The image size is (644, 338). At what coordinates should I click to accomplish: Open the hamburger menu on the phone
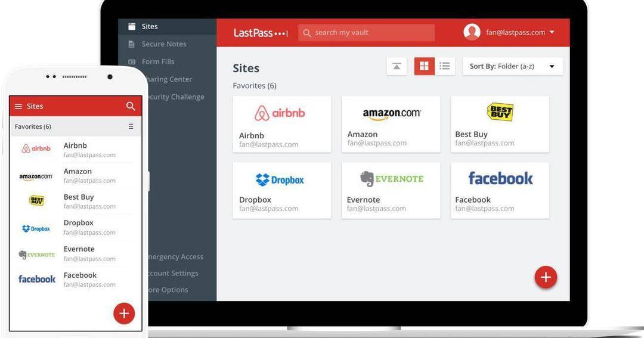[x=18, y=106]
